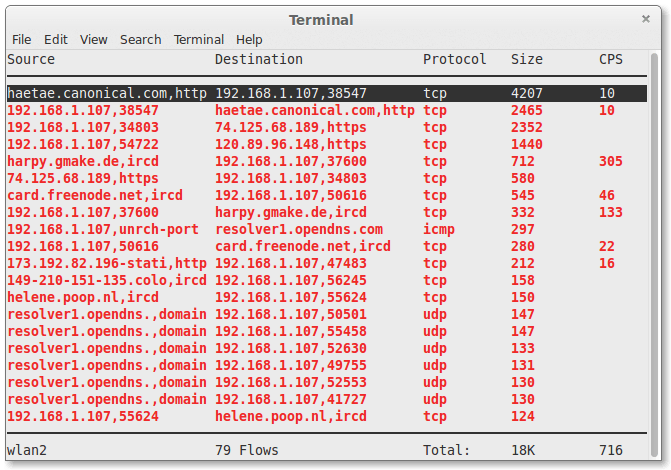Click destination card.freenode.net,ircd

(303, 246)
